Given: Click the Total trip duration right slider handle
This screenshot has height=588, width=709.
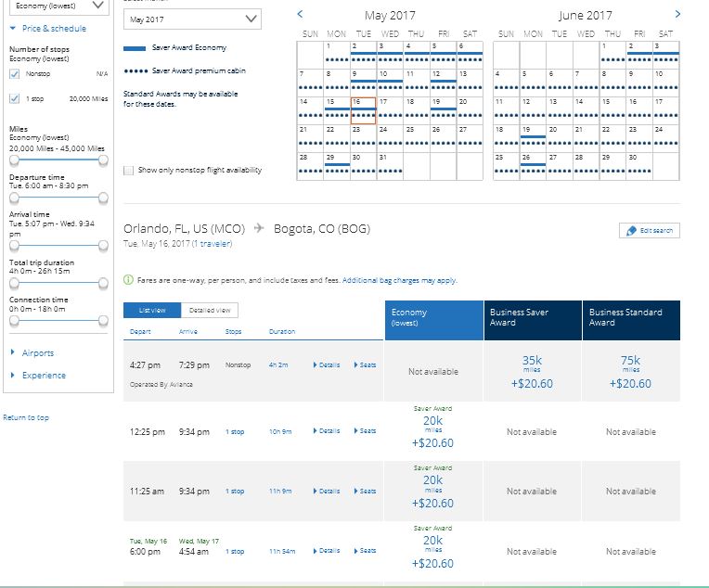Looking at the screenshot, I should tap(104, 284).
